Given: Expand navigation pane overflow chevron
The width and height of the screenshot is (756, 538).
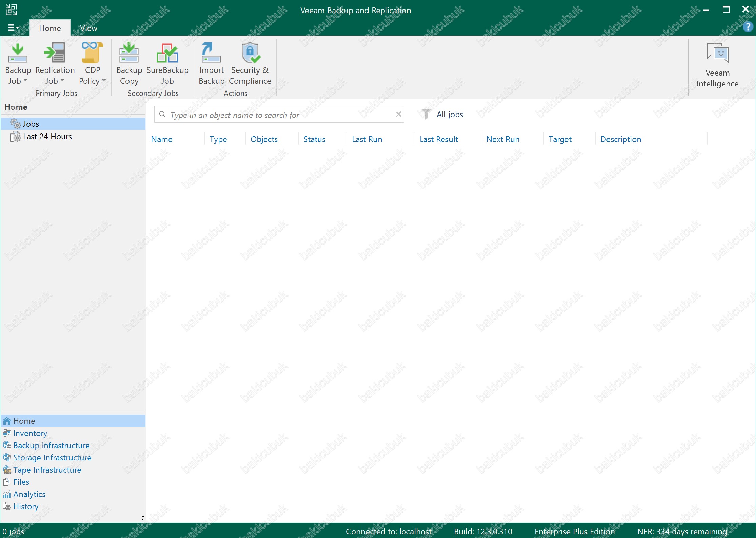Looking at the screenshot, I should click(142, 517).
